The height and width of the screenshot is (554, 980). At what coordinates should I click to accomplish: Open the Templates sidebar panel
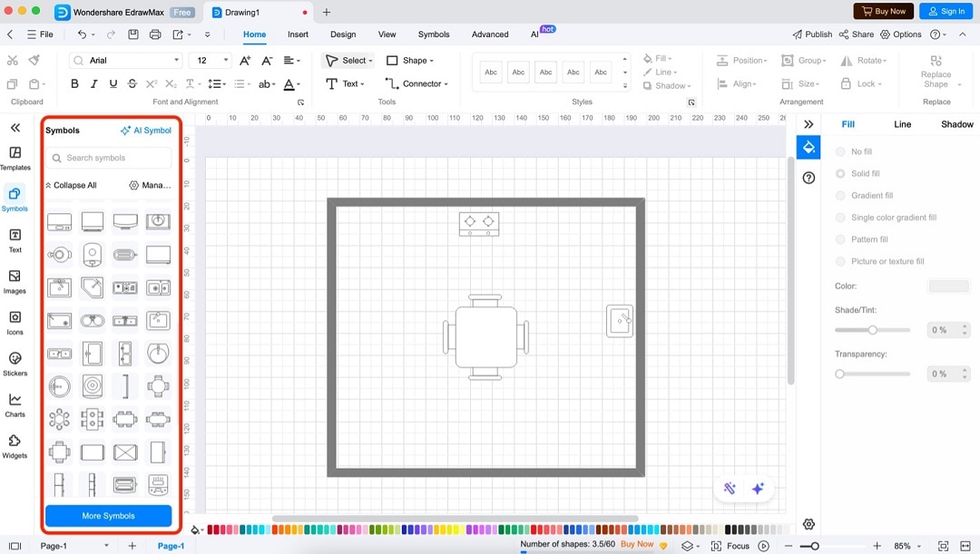point(15,158)
